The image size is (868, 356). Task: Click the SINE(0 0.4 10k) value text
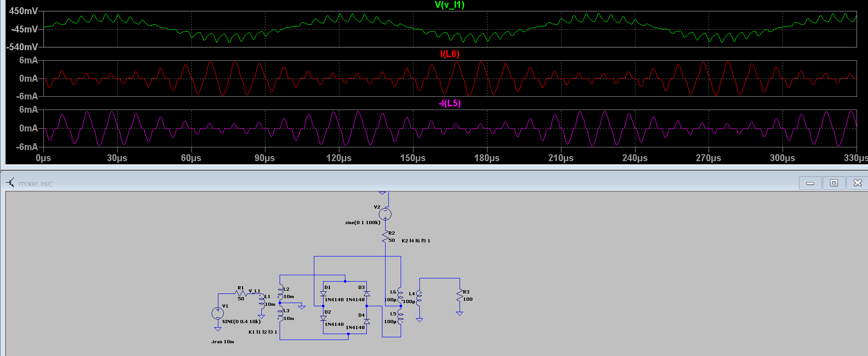coord(241,321)
